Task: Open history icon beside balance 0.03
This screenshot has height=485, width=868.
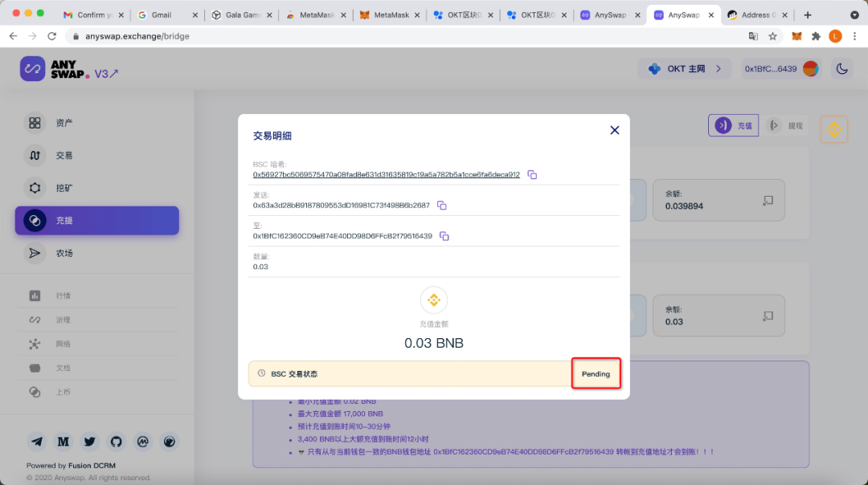Action: pyautogui.click(x=768, y=316)
